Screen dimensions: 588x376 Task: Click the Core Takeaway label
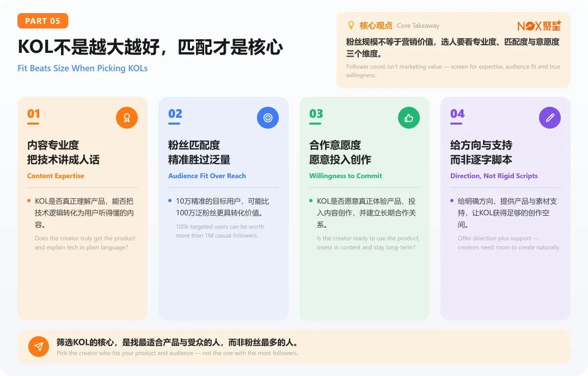point(418,26)
